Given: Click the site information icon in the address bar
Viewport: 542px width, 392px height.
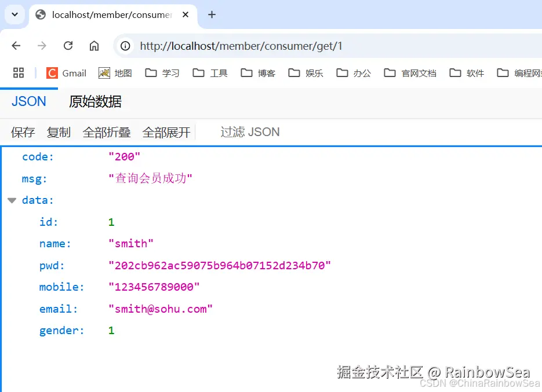Looking at the screenshot, I should click(125, 45).
